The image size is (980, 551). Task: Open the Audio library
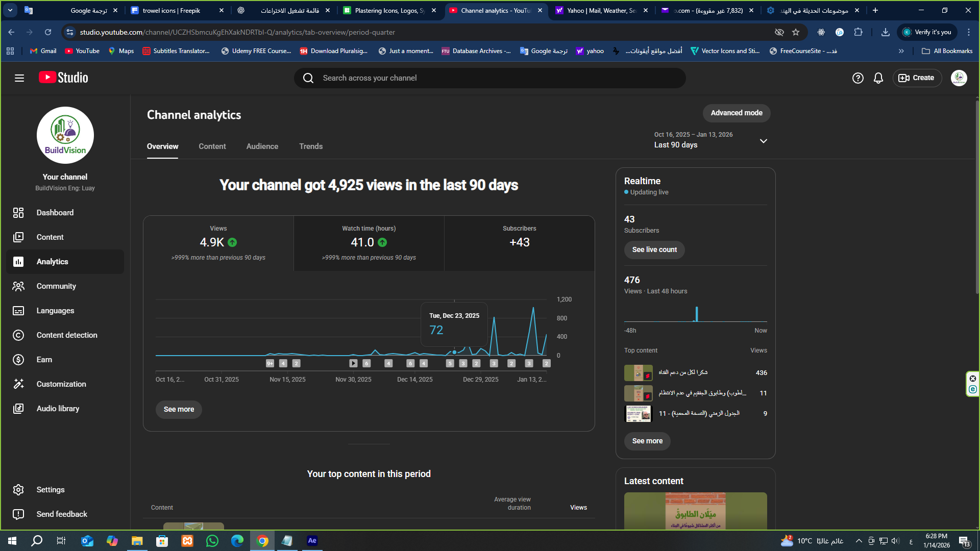pyautogui.click(x=58, y=409)
